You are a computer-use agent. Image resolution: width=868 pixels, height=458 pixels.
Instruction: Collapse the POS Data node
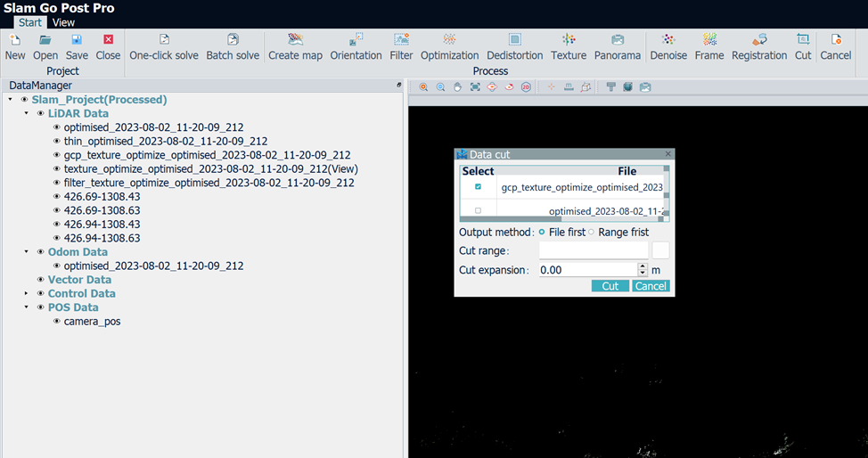(x=26, y=307)
